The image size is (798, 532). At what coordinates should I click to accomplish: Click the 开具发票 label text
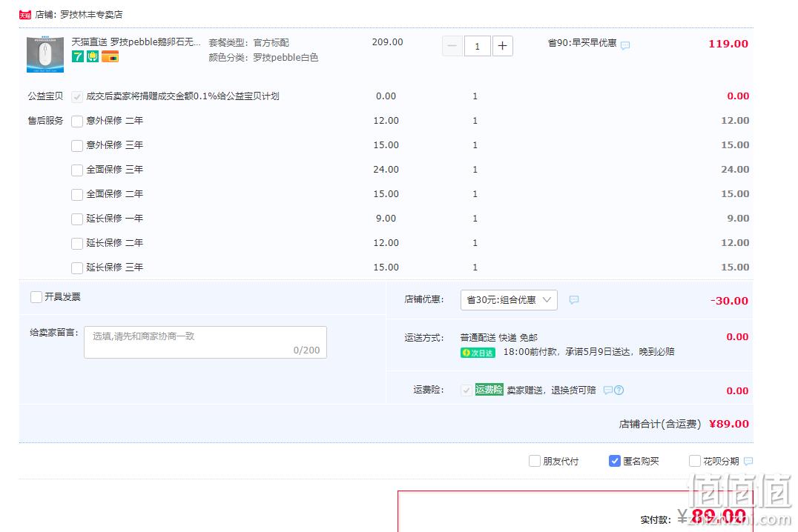coord(62,297)
